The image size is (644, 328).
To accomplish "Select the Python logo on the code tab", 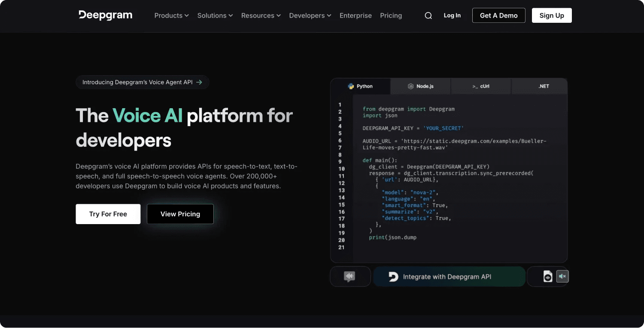I will click(351, 86).
